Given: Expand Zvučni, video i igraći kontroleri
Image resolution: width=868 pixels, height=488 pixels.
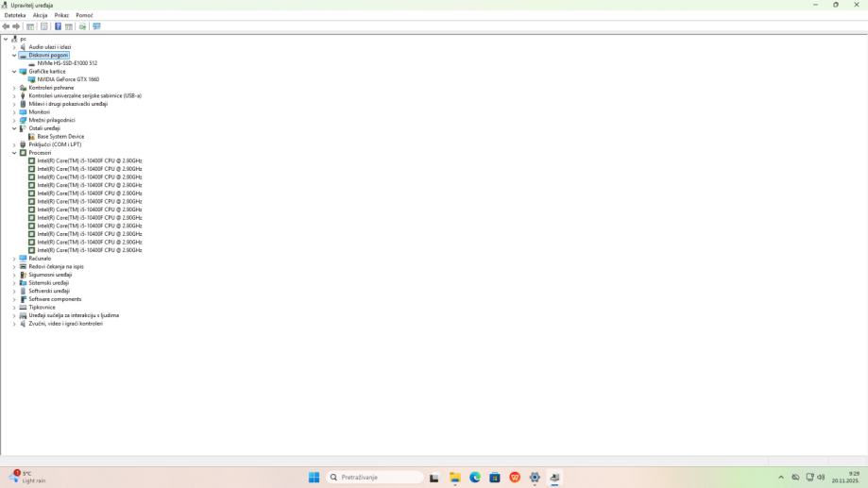Looking at the screenshot, I should (14, 324).
